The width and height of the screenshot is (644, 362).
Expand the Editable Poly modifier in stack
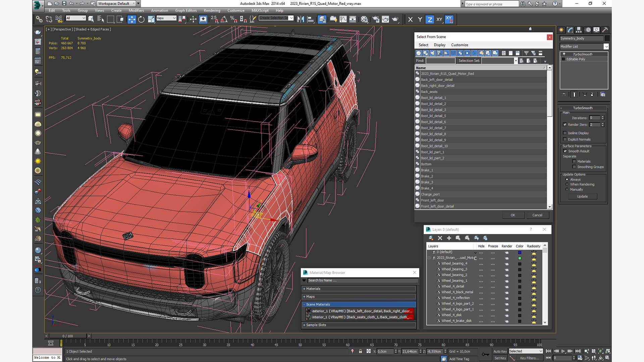coord(563,59)
